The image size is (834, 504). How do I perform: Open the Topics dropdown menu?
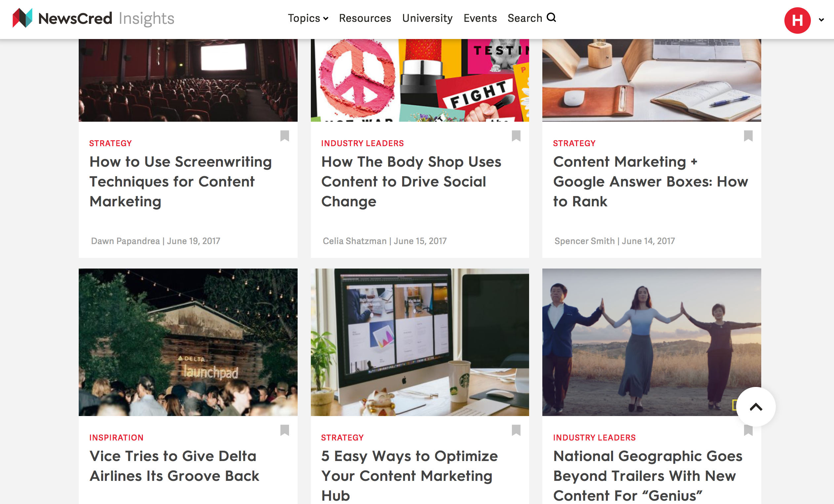308,18
